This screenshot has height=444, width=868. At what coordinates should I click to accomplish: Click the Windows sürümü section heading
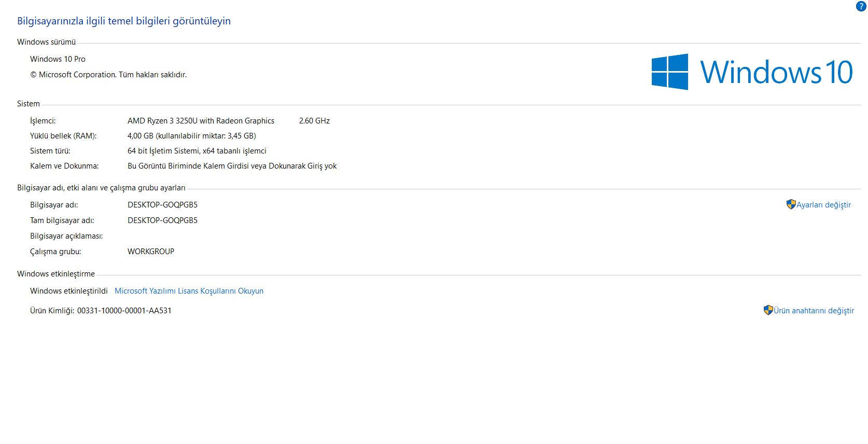pyautogui.click(x=46, y=42)
